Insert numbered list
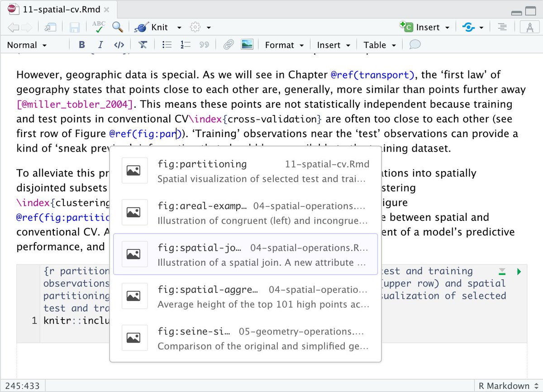The image size is (543, 392). point(186,45)
